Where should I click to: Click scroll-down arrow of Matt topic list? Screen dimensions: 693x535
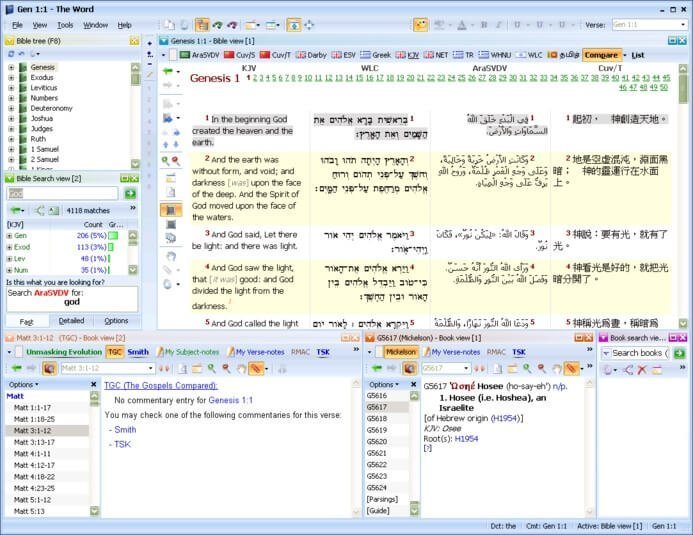[x=95, y=511]
